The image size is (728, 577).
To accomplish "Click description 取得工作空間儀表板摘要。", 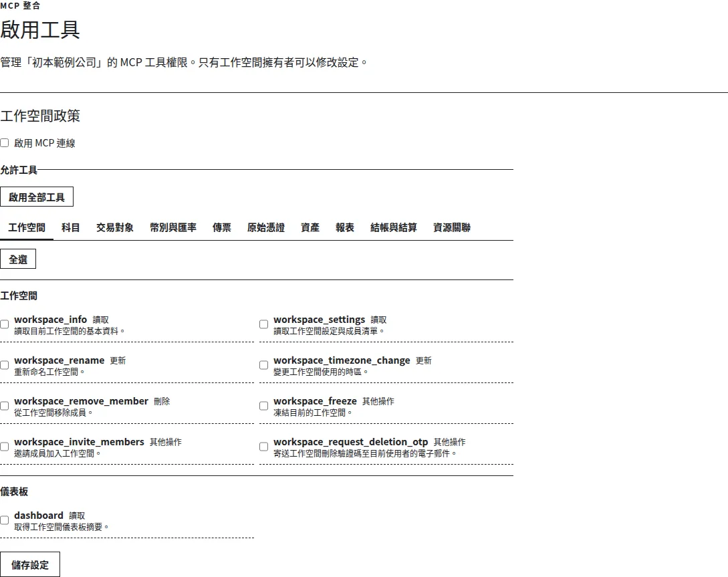I will click(62, 527).
